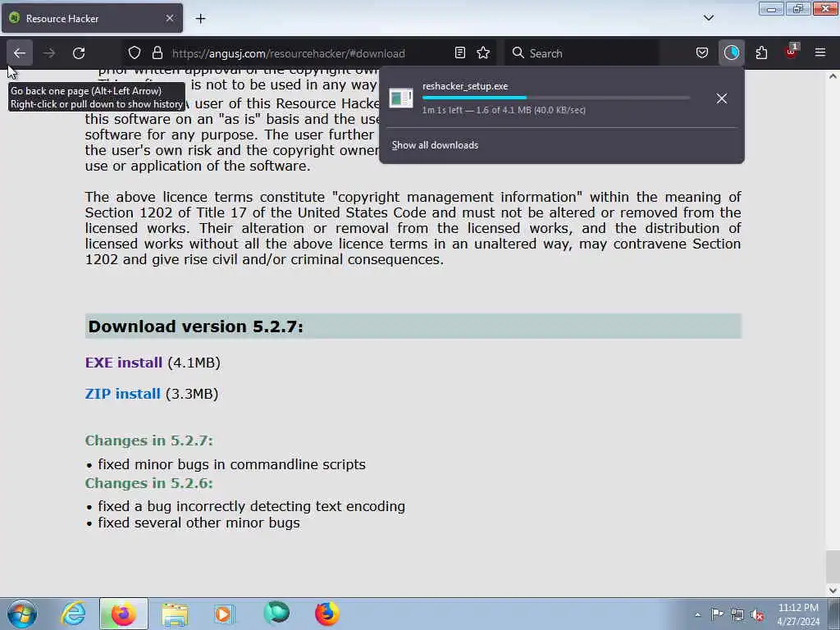Click the download progress bar
Screen dimensions: 840x630
[x=555, y=98]
